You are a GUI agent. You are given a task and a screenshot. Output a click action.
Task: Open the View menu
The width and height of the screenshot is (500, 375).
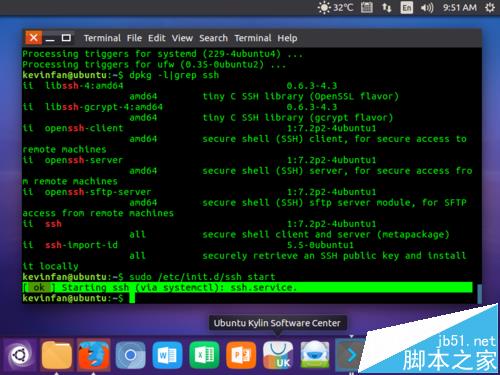pyautogui.click(x=182, y=38)
